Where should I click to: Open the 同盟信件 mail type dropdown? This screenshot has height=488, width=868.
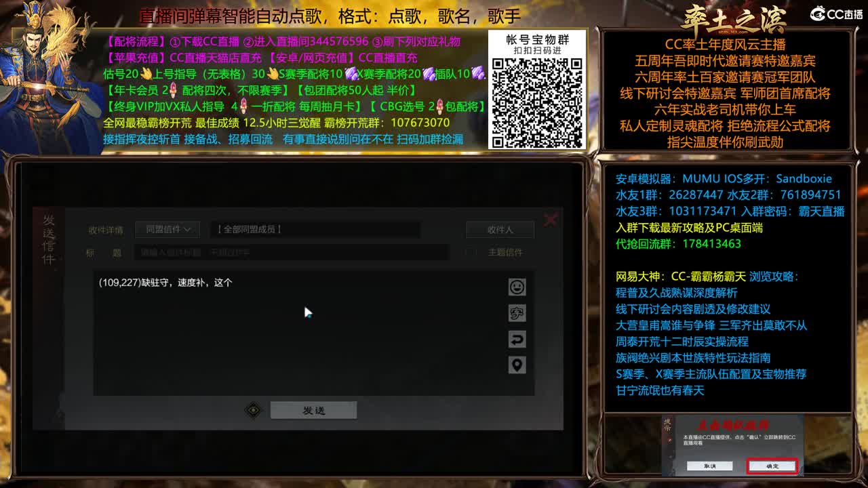coord(167,230)
